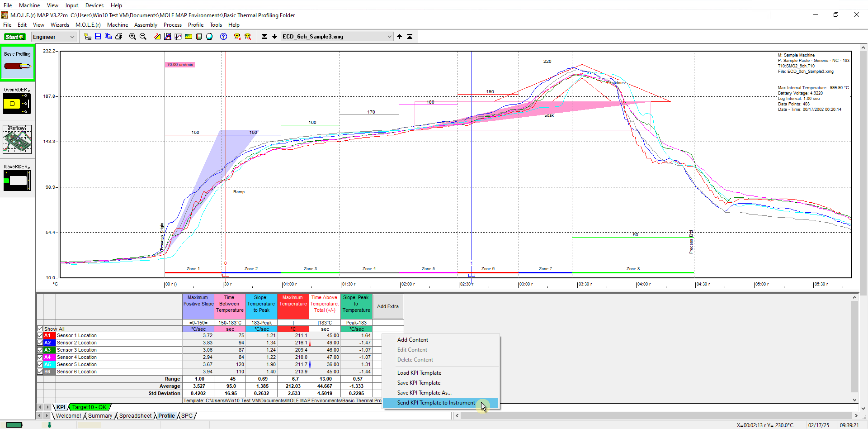The image size is (868, 429).
Task: Open the M.O.L.E.(r) menu
Action: 88,25
